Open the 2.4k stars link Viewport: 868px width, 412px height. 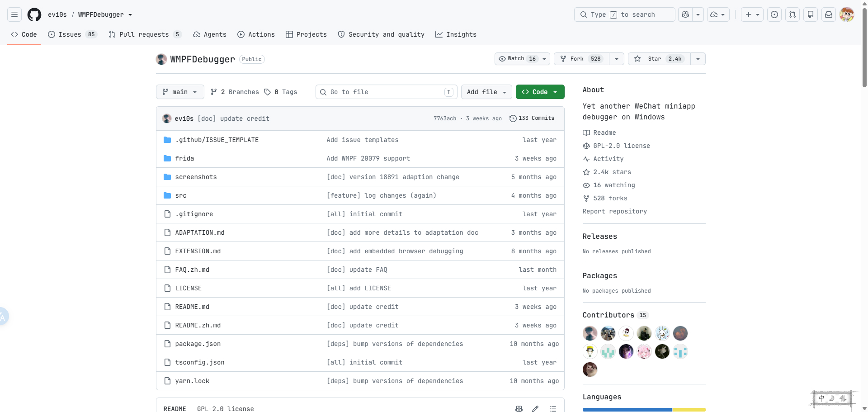(607, 172)
